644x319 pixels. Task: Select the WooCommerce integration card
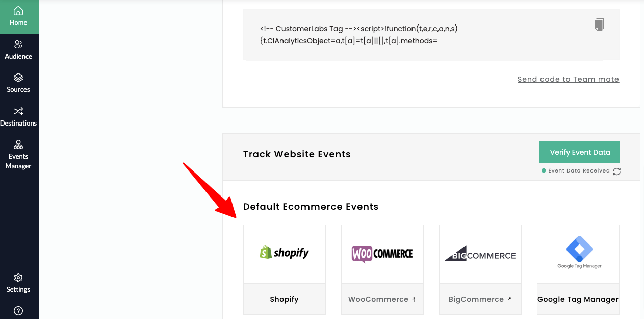pos(382,253)
